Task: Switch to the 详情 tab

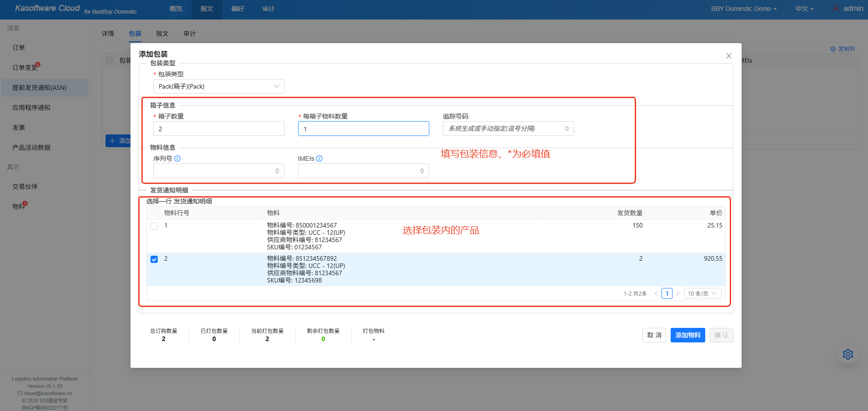Action: click(108, 33)
